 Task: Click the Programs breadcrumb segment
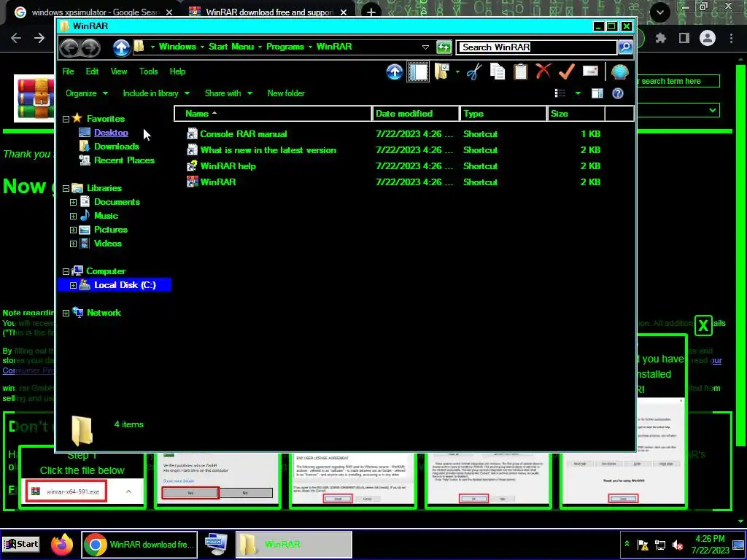tap(285, 47)
